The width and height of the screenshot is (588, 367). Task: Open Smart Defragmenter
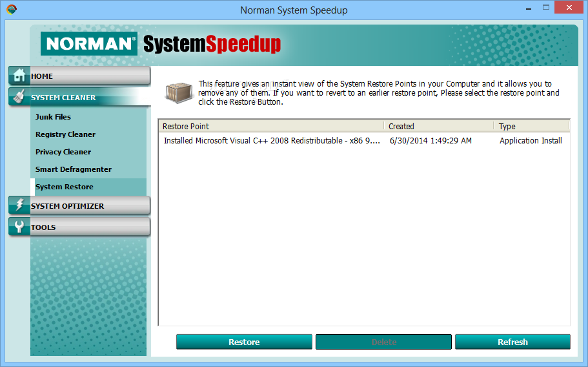tap(74, 169)
